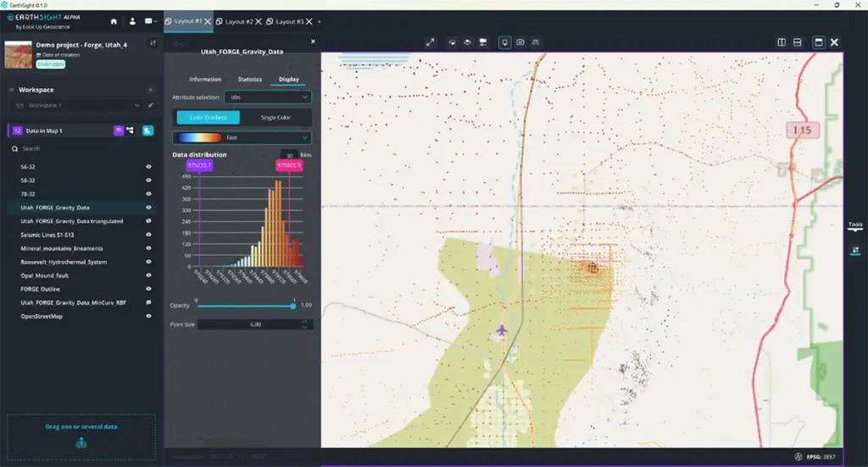Toggle Opal_Mound_fault visibility
This screenshot has width=868, height=467.
(148, 275)
